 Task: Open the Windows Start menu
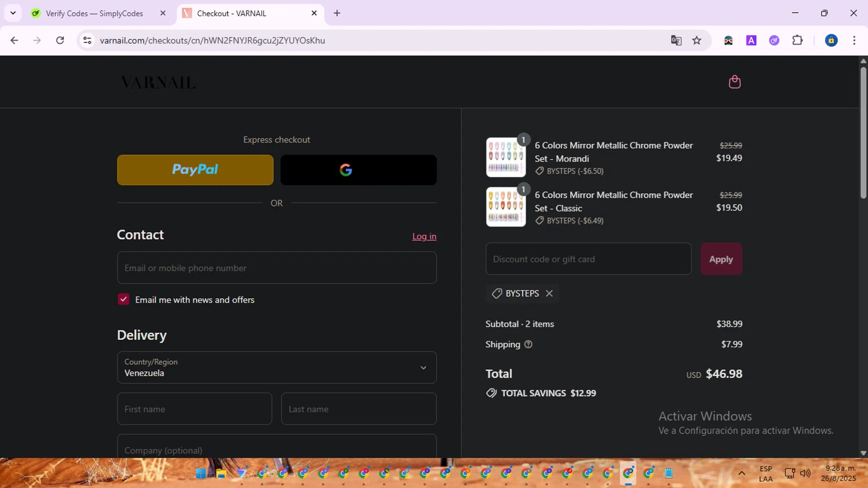tap(200, 473)
